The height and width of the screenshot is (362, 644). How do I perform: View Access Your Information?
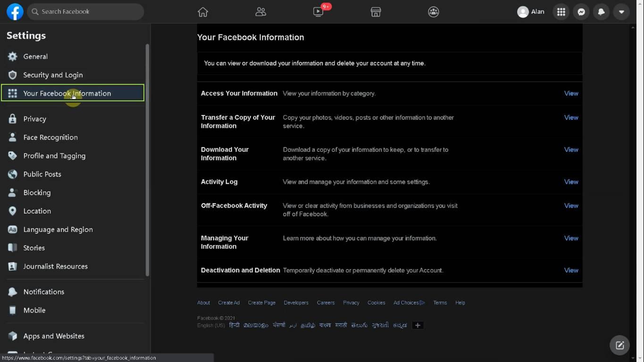point(571,93)
